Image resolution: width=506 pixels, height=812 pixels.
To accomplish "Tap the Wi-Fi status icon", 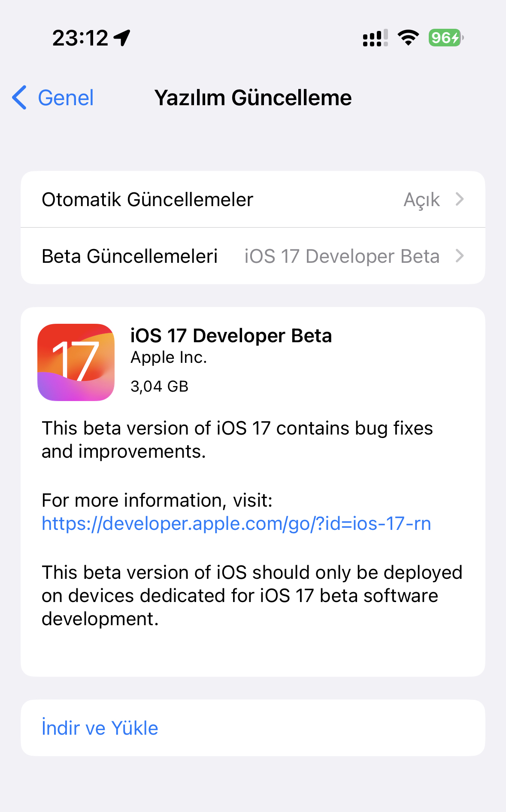I will click(x=408, y=38).
